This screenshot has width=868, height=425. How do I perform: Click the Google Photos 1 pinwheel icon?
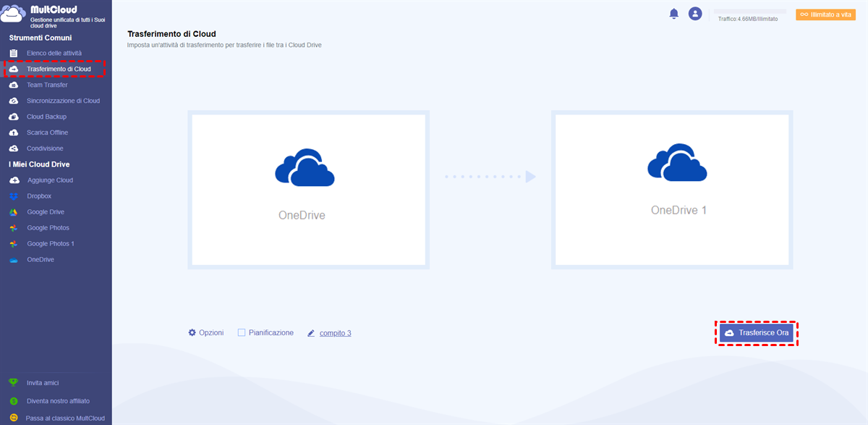(x=13, y=244)
